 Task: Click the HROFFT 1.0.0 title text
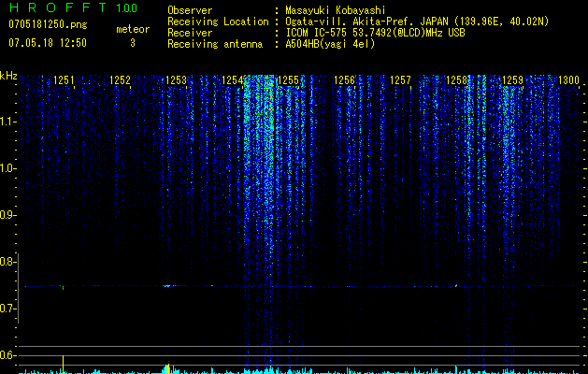(x=74, y=7)
